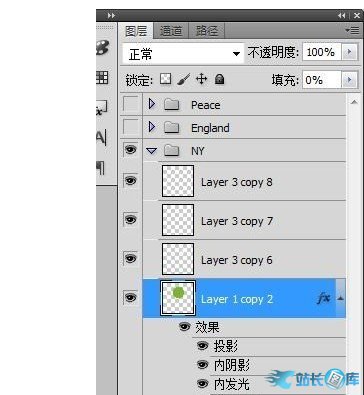Open the 投影 drop shadow effect
Screen dimensions: 364x395
[x=226, y=346]
